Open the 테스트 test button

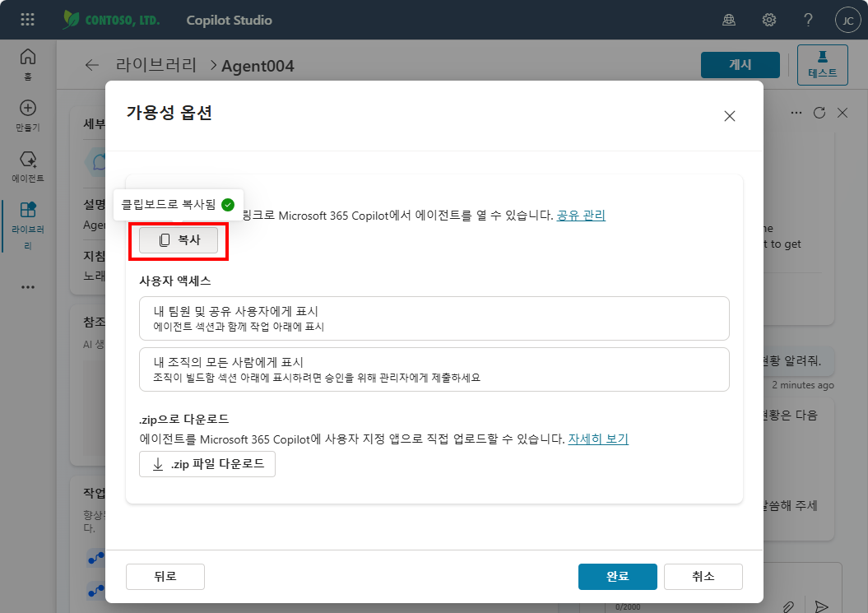[x=822, y=65]
